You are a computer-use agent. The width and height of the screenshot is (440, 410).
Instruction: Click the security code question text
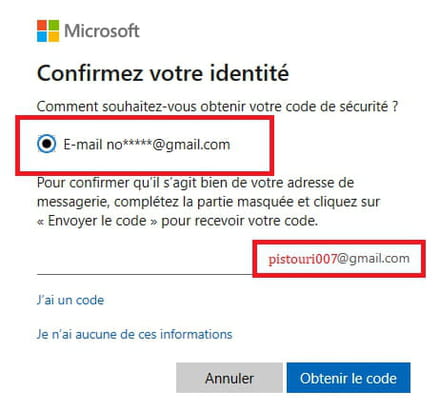click(x=217, y=107)
